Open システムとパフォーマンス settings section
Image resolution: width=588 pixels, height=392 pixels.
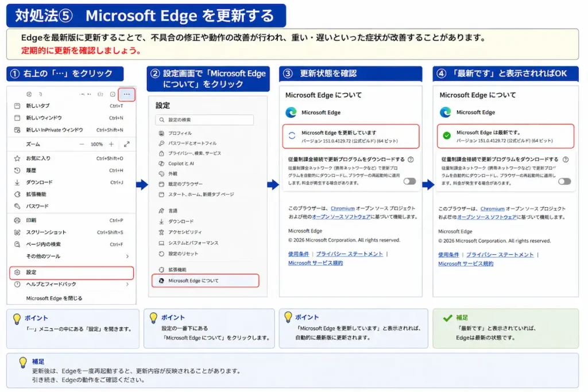point(193,243)
